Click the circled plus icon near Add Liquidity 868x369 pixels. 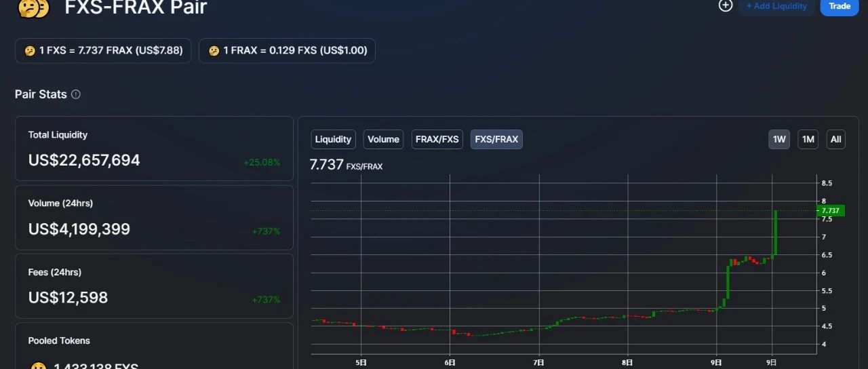point(726,5)
